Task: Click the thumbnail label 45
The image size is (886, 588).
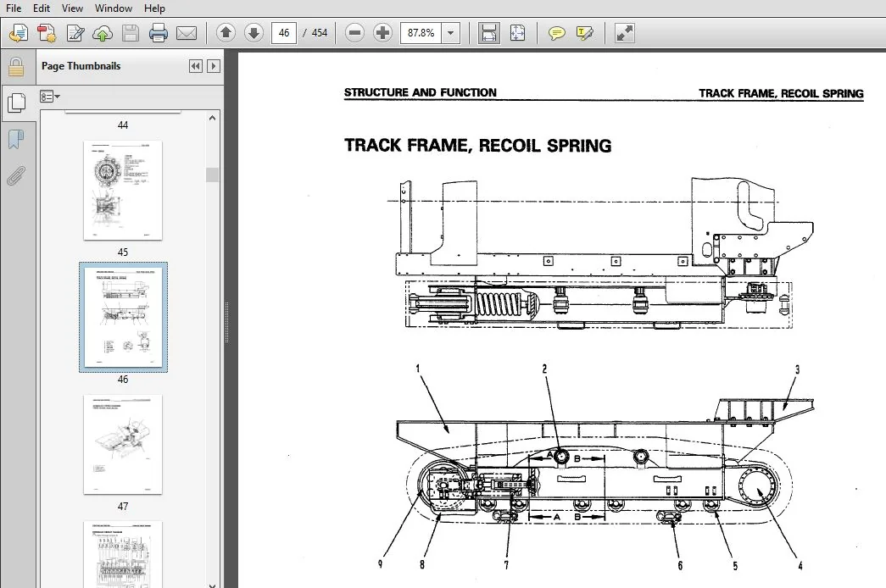Action: point(123,252)
